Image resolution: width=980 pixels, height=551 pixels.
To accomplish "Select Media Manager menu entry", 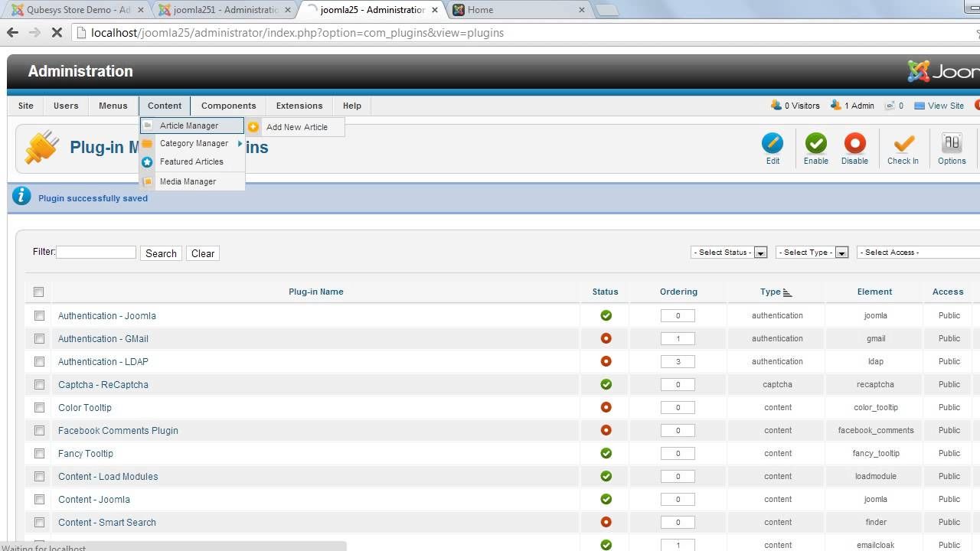I will 192,181.
